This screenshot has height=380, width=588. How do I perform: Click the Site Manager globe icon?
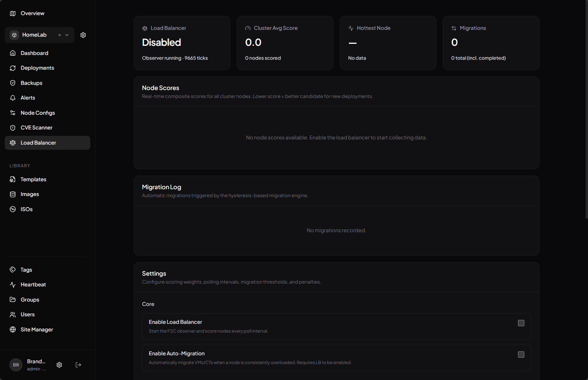pyautogui.click(x=13, y=330)
